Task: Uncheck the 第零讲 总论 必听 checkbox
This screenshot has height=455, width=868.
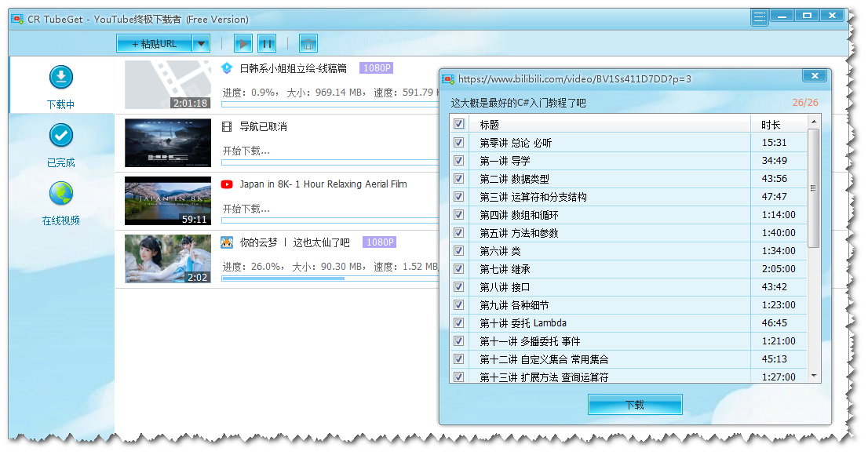Action: pyautogui.click(x=459, y=143)
